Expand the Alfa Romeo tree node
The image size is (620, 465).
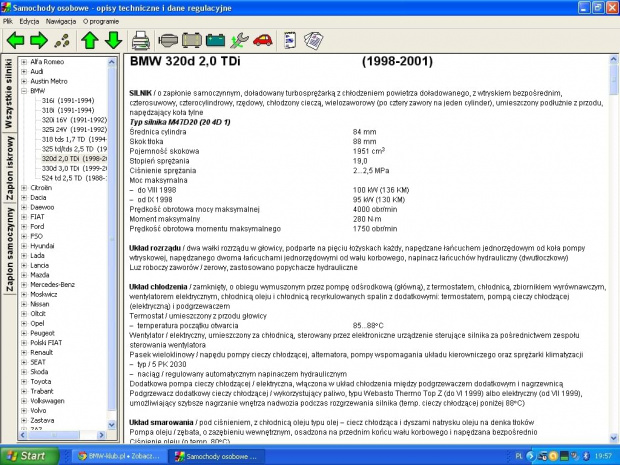(x=24, y=62)
